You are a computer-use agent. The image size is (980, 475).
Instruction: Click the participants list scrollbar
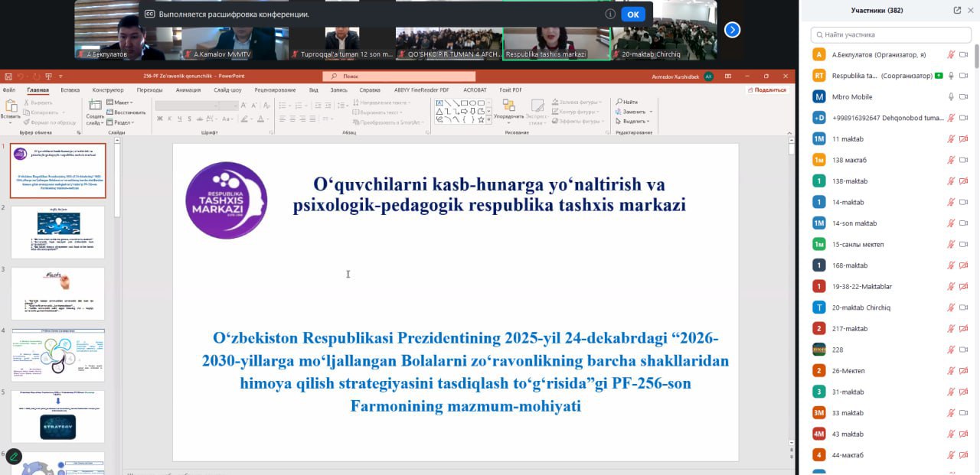[976, 57]
